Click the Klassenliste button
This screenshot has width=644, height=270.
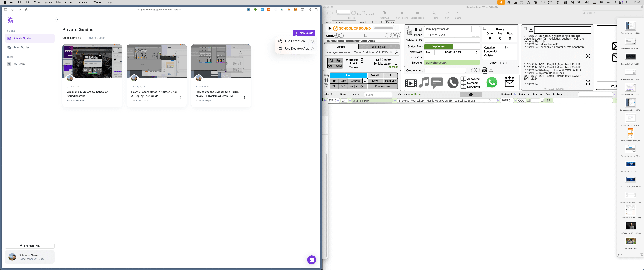tap(382, 86)
